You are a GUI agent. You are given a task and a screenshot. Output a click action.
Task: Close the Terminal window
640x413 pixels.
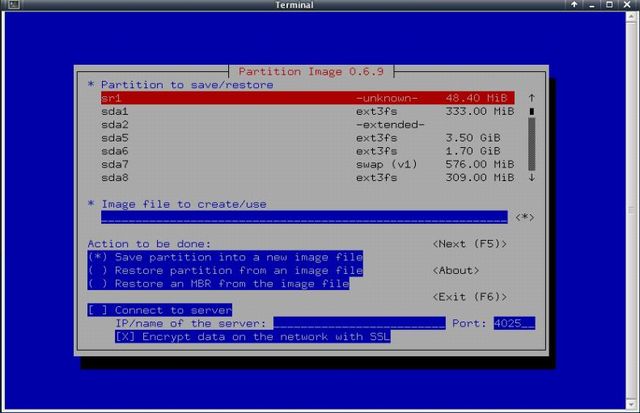627,4
